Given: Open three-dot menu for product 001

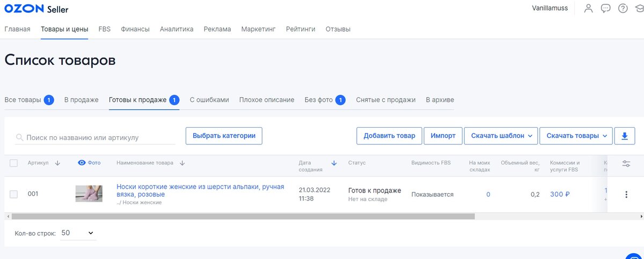Looking at the screenshot, I should 626,195.
